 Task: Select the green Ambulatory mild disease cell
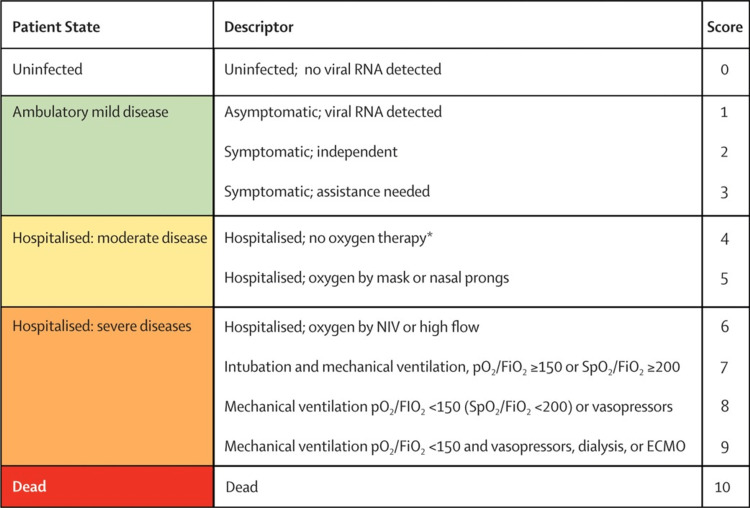107,155
